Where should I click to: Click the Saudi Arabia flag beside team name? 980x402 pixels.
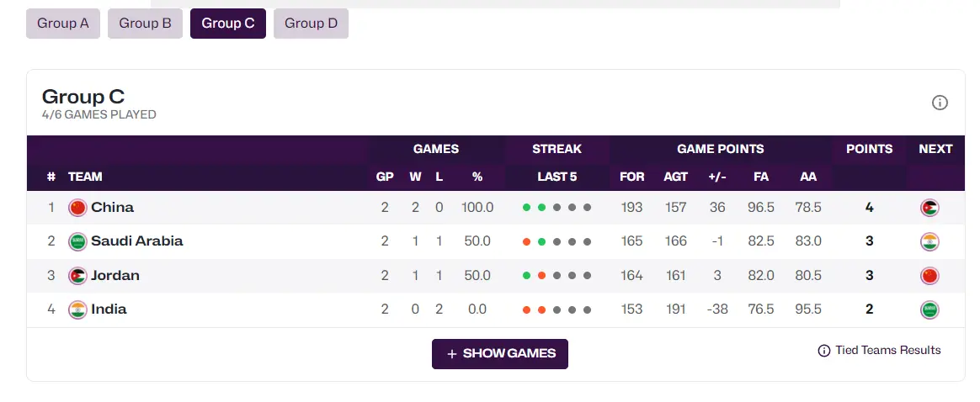pos(77,241)
